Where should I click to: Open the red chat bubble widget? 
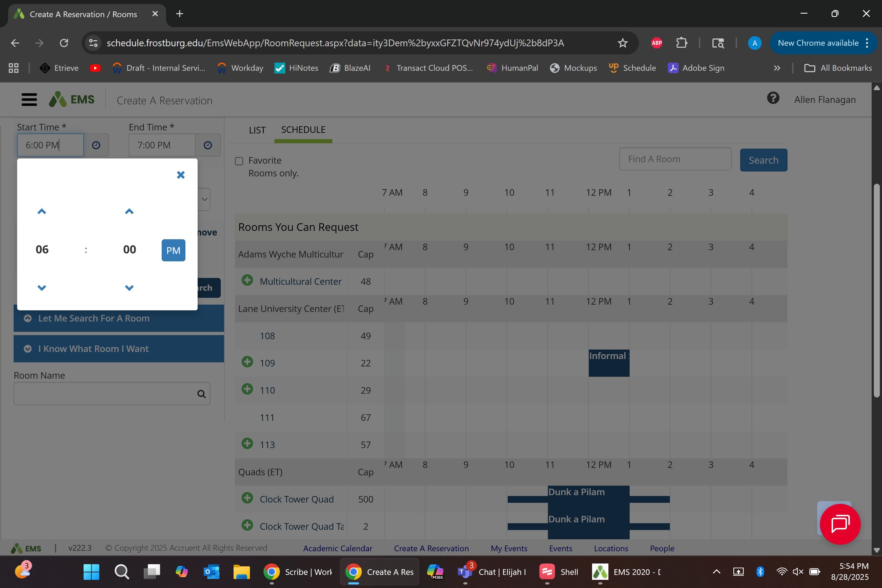pos(840,524)
